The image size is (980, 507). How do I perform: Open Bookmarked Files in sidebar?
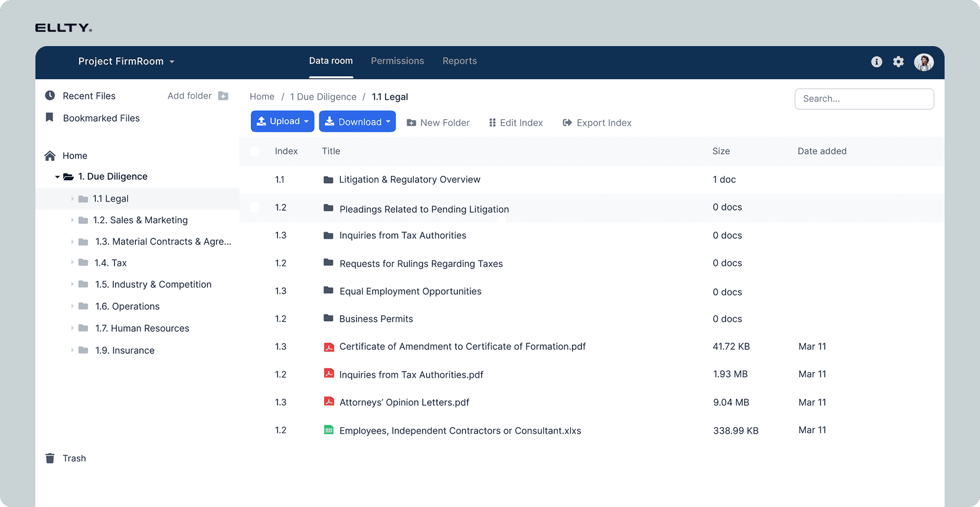click(101, 118)
